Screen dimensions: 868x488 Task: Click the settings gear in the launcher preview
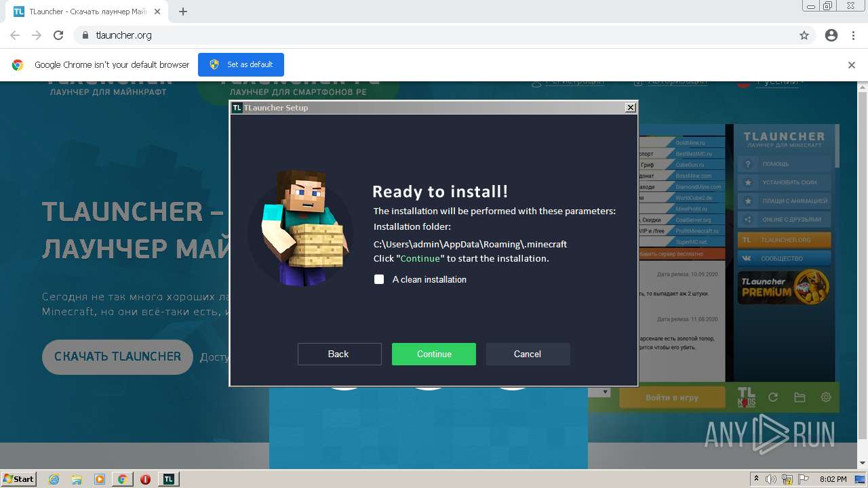click(x=825, y=398)
